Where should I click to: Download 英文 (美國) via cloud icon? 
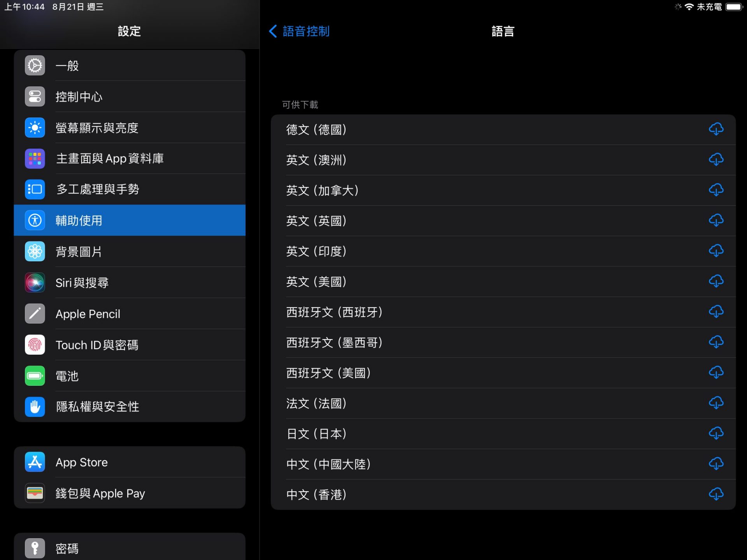coord(715,281)
